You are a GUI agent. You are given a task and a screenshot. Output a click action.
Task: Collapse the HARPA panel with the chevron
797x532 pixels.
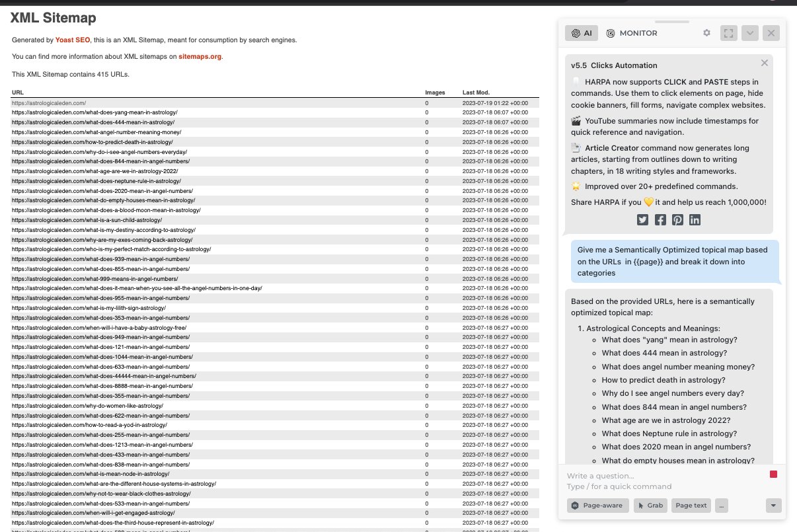pos(749,32)
